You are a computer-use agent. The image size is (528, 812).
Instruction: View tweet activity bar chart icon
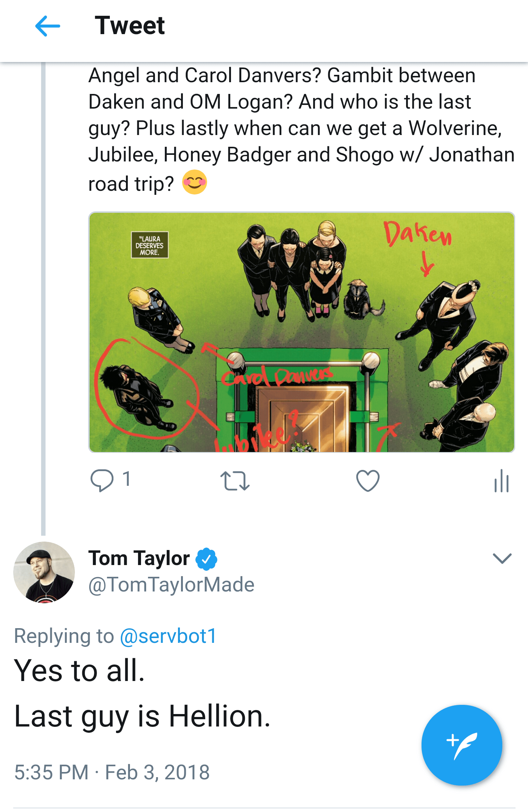[502, 481]
